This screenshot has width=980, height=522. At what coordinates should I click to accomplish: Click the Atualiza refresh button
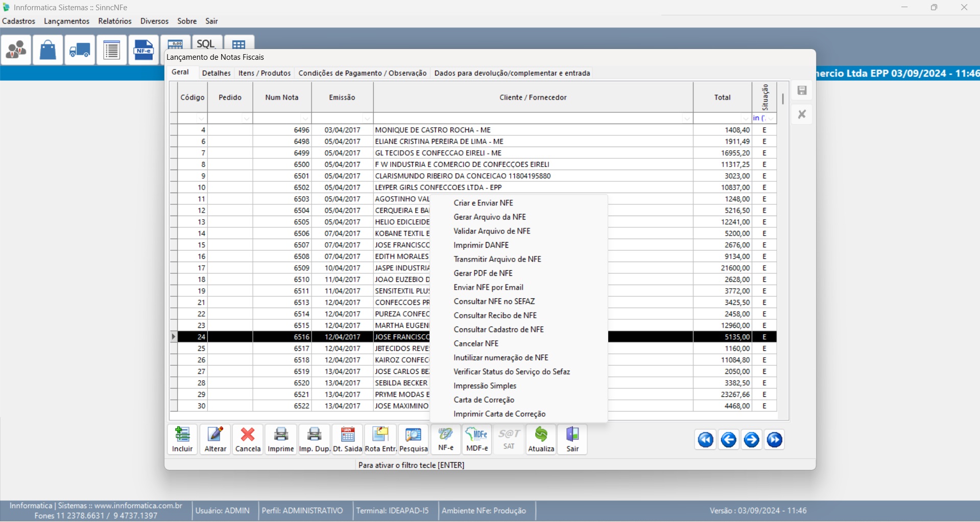click(541, 439)
